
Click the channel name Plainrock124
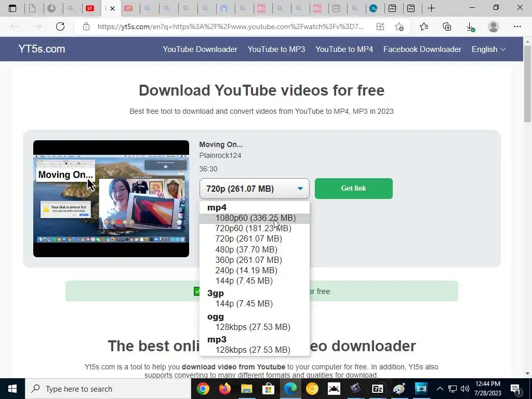[x=220, y=155]
